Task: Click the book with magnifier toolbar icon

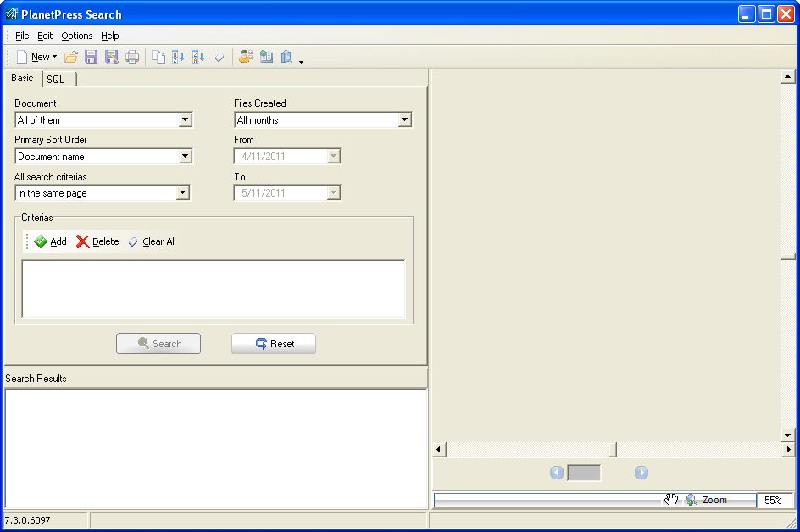Action: coord(286,57)
